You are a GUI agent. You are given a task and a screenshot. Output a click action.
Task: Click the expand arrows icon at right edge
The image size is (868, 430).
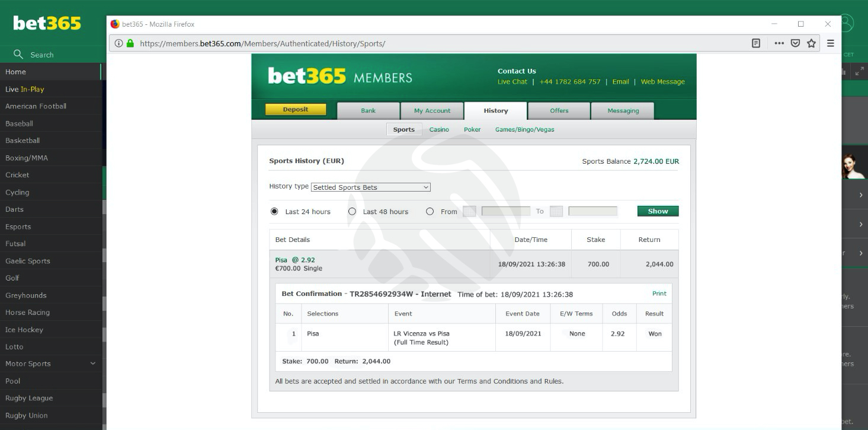860,71
